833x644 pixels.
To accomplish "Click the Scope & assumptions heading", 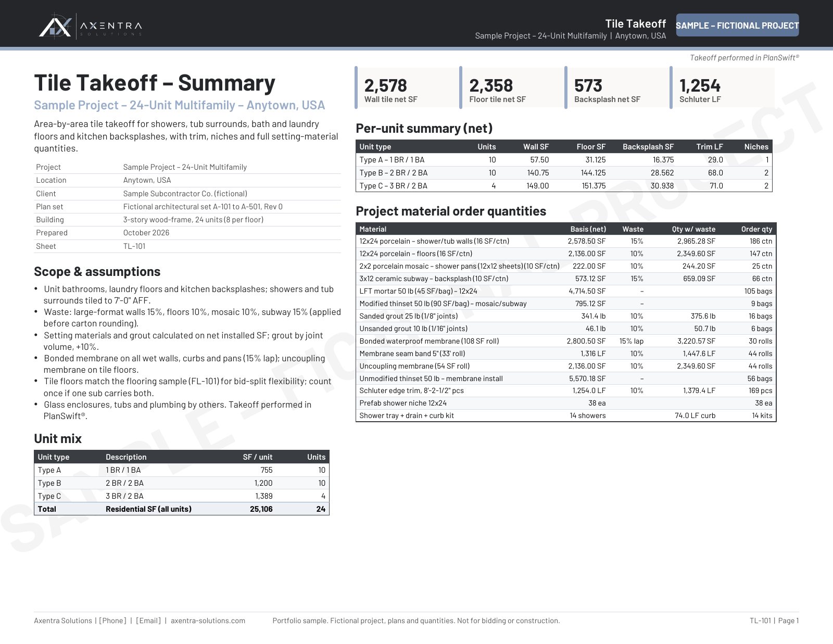I will pyautogui.click(x=97, y=272).
